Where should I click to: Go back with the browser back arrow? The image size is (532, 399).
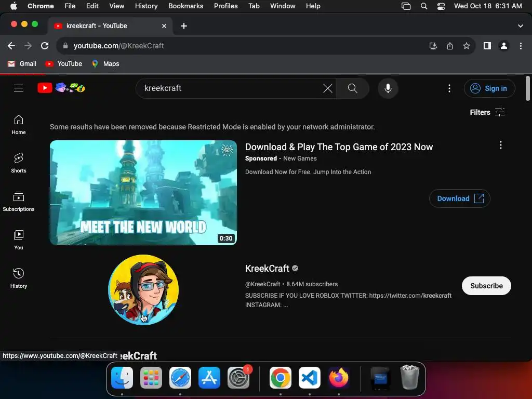11,46
